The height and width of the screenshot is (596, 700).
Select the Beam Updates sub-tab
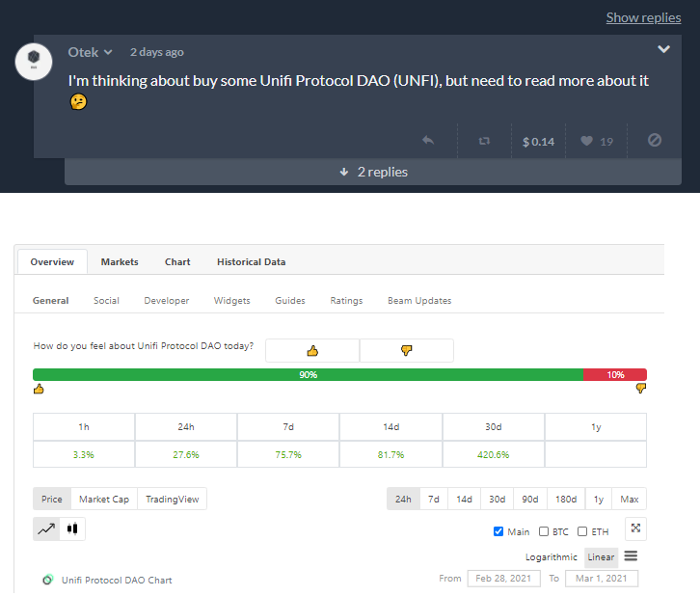point(419,301)
